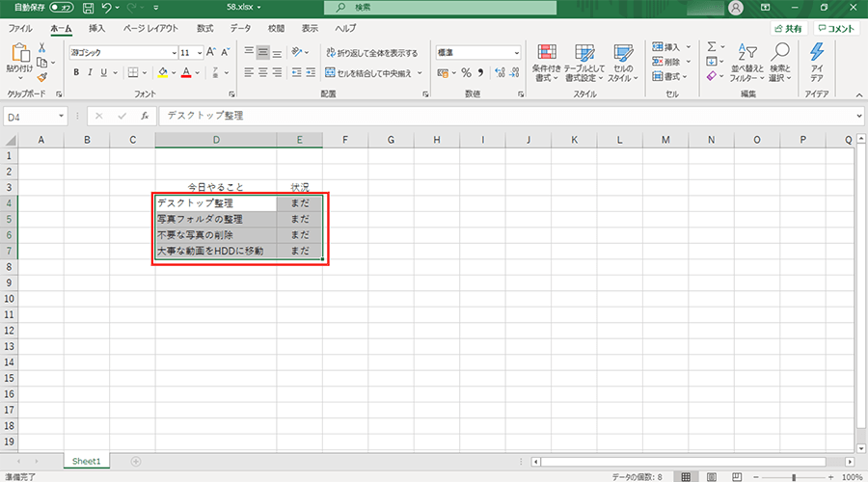Open Find and Select (検索と選択)
Viewport: 868px width, 482px height.
[x=780, y=64]
